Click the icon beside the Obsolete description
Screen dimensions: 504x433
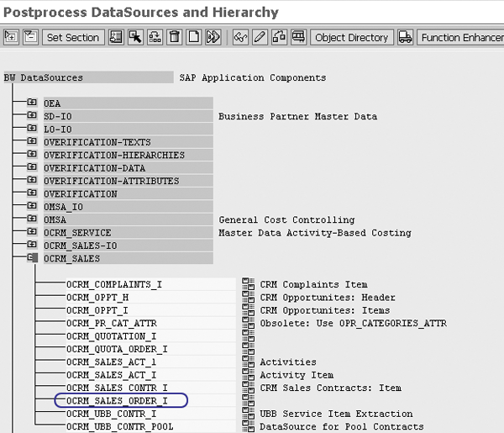coord(248,323)
